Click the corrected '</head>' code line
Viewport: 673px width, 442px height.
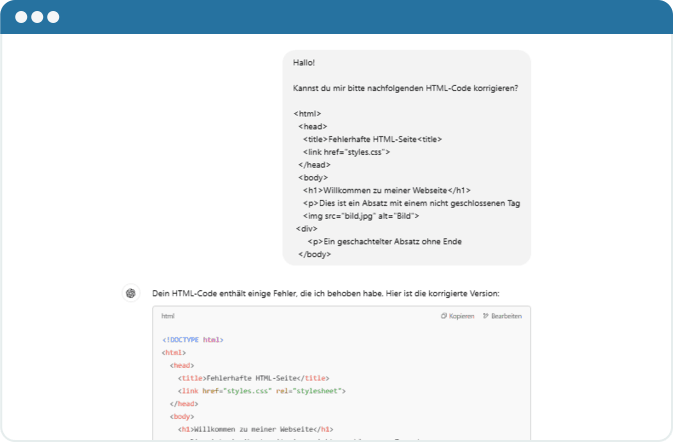pyautogui.click(x=184, y=404)
